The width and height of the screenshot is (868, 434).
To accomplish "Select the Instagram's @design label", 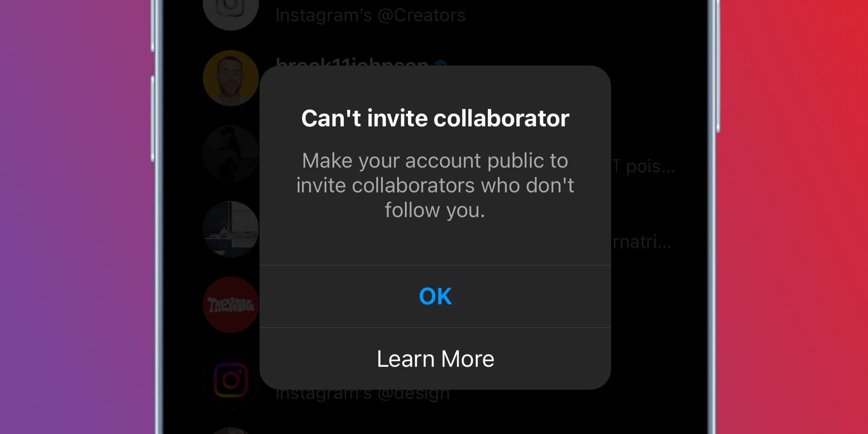I will (x=363, y=393).
